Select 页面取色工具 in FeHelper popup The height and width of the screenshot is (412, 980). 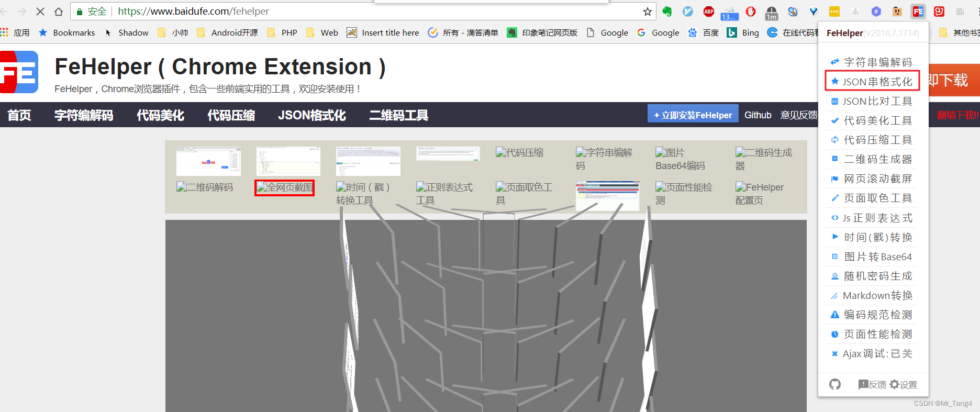pos(871,198)
